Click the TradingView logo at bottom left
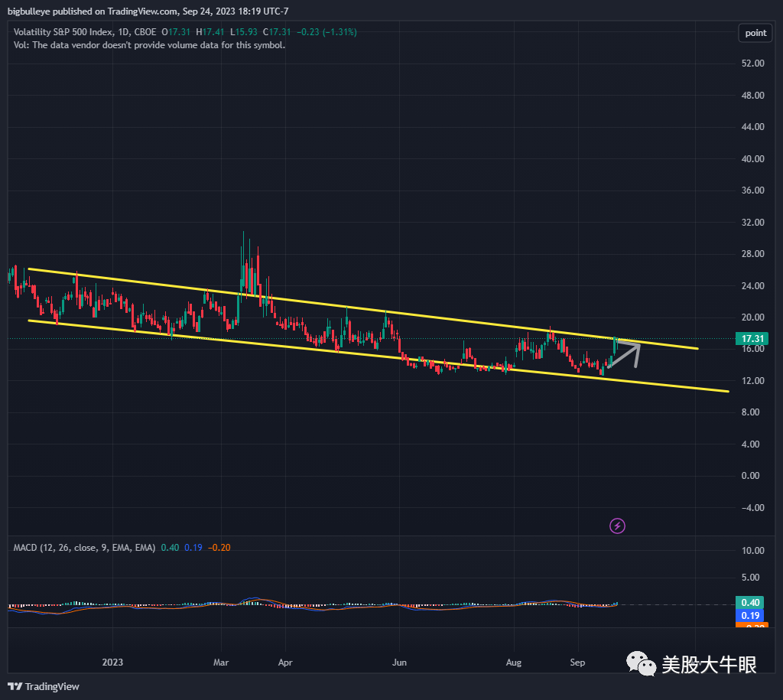 (x=44, y=686)
